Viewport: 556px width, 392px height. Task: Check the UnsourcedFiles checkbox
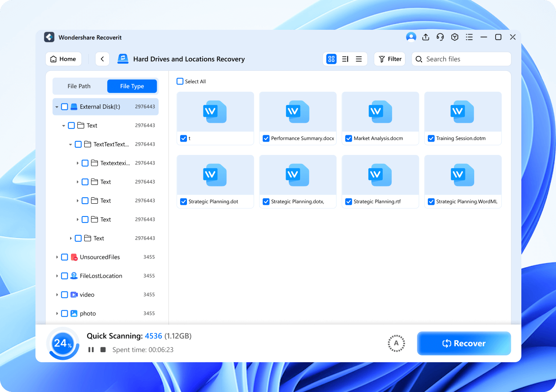click(64, 257)
